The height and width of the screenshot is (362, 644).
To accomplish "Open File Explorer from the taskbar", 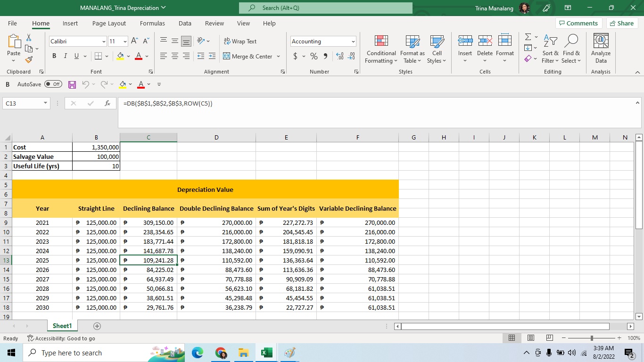I will pyautogui.click(x=243, y=353).
